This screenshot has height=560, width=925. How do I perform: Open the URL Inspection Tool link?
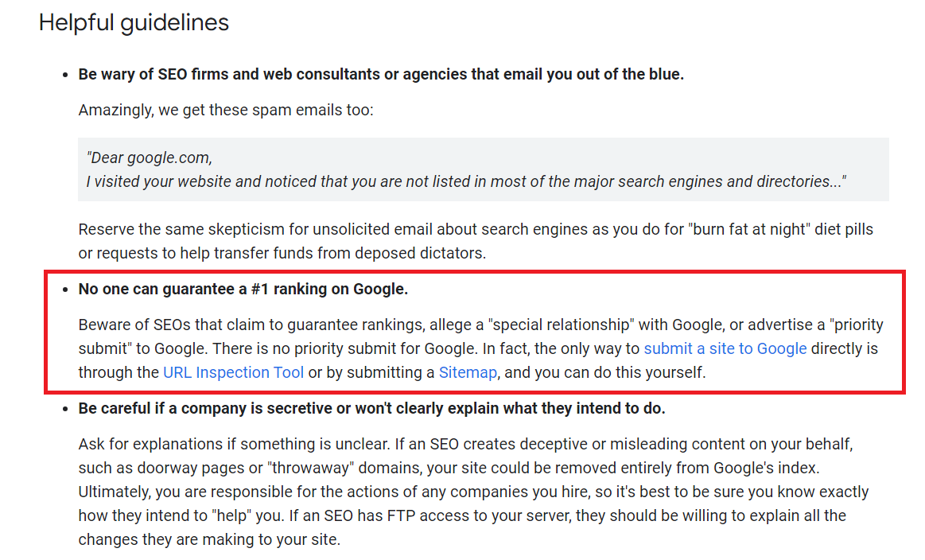234,372
